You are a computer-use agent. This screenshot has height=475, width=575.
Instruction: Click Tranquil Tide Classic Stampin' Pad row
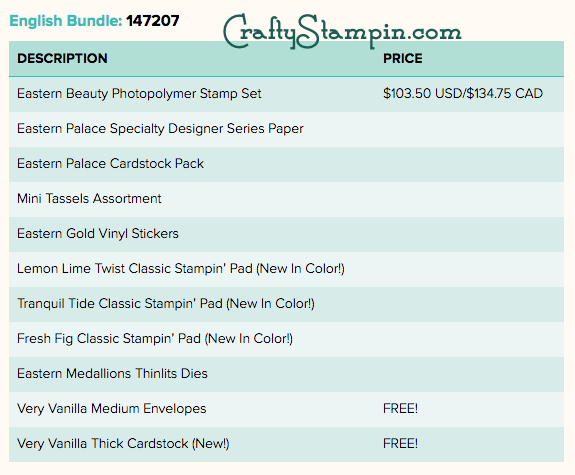286,304
